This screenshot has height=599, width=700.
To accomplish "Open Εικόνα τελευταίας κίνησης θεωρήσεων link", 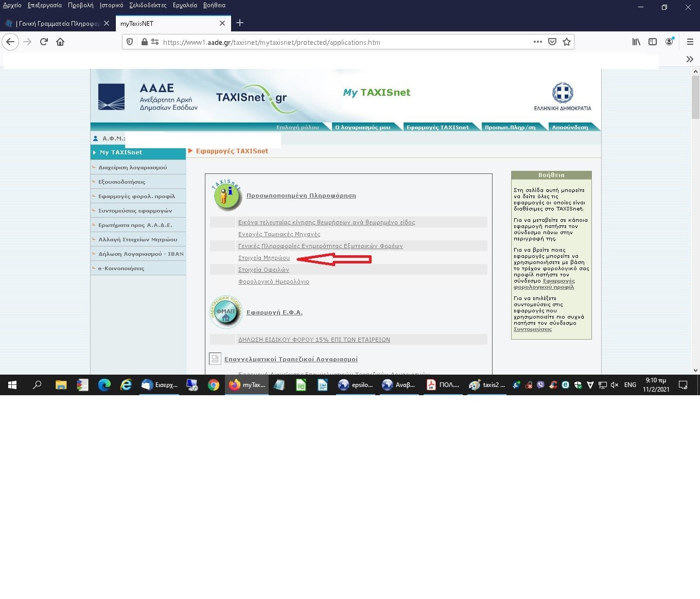I will pyautogui.click(x=326, y=222).
